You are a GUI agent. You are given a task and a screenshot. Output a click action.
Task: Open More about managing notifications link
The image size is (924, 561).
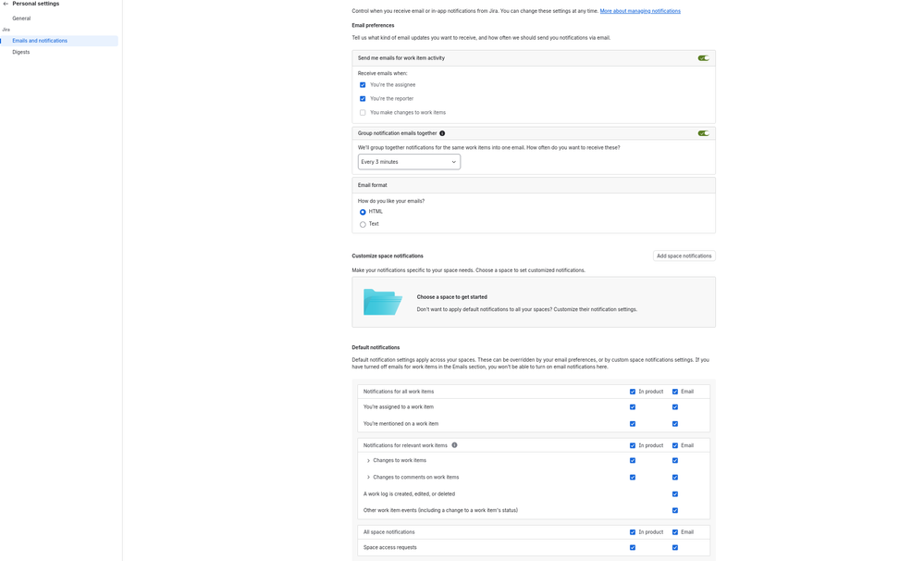point(640,11)
